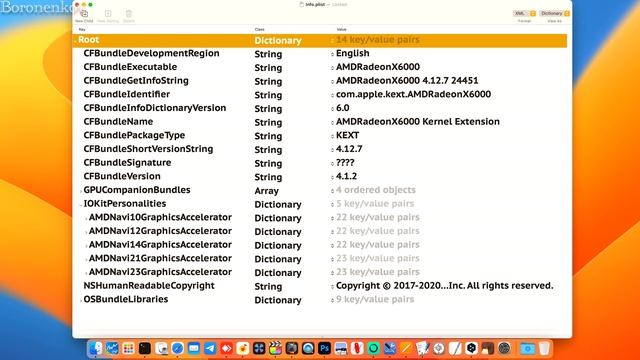Select the CFBundleVersion key

122,176
